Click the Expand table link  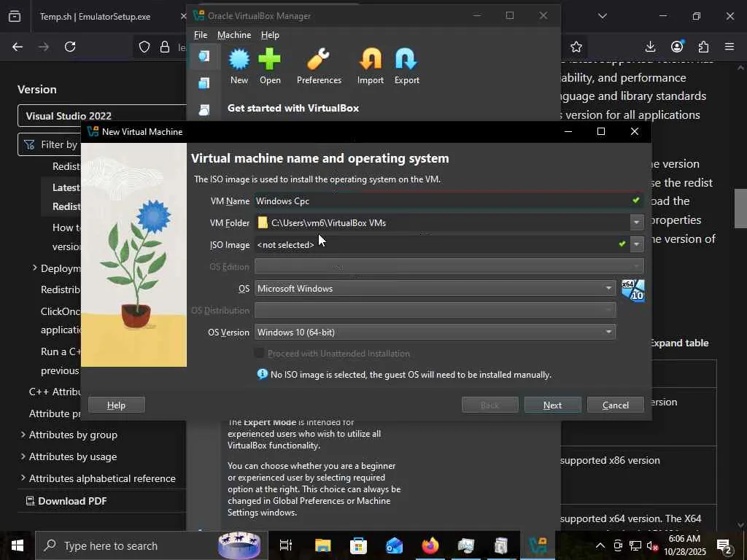tap(679, 343)
